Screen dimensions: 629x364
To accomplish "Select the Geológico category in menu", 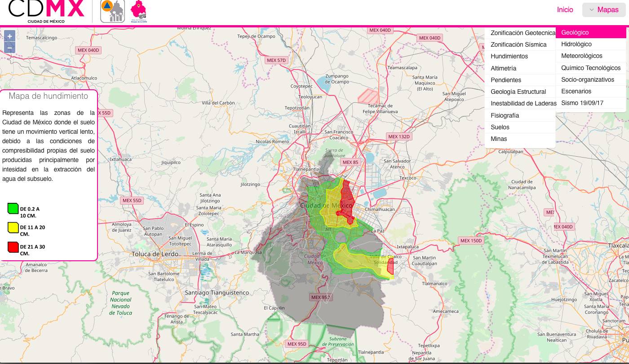I will 575,32.
